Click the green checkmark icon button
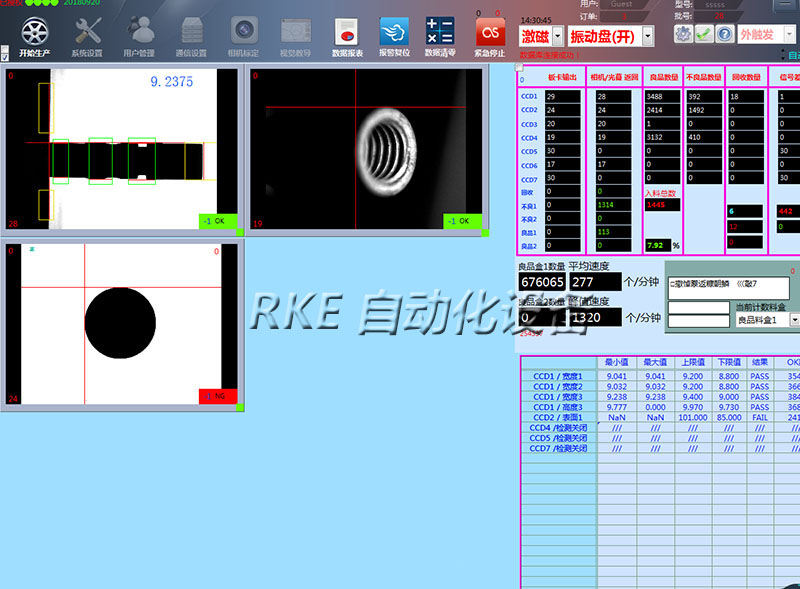 (704, 34)
